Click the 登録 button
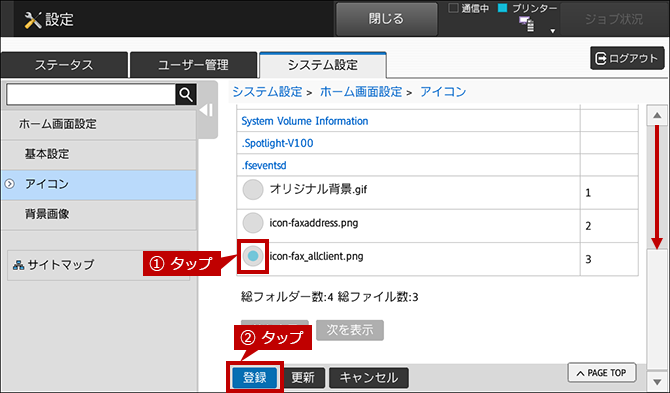The height and width of the screenshot is (393, 670). point(255,378)
